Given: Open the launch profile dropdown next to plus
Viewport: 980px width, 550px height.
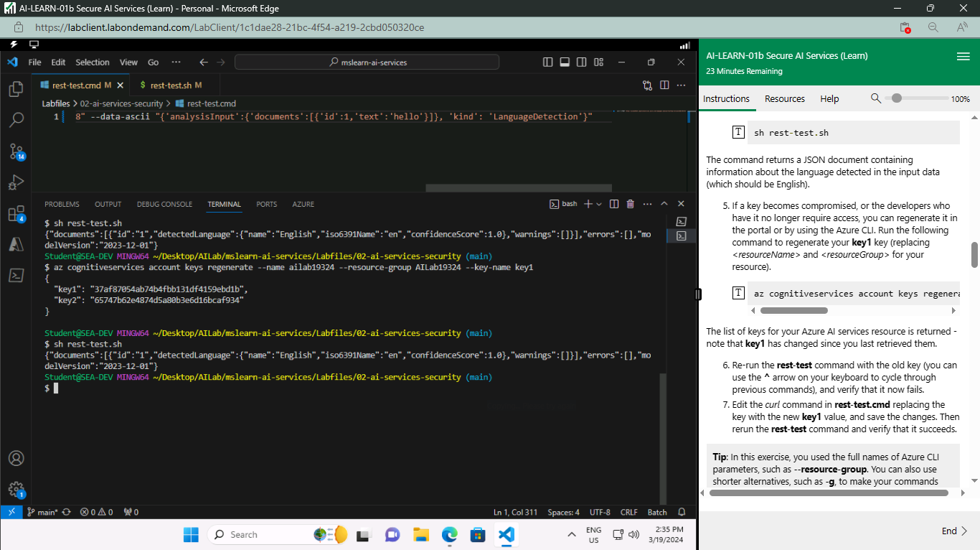Looking at the screenshot, I should click(x=599, y=204).
